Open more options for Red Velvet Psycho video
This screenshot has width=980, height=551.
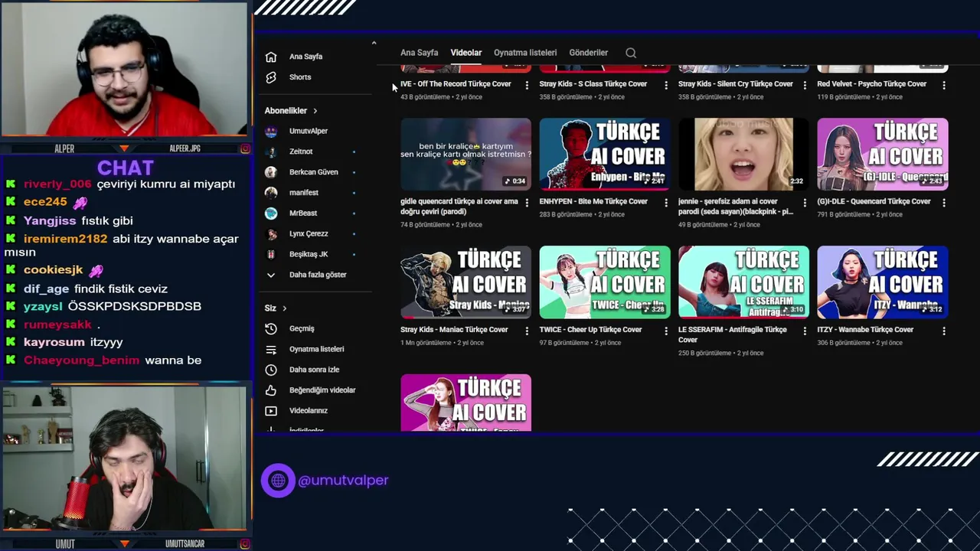943,85
